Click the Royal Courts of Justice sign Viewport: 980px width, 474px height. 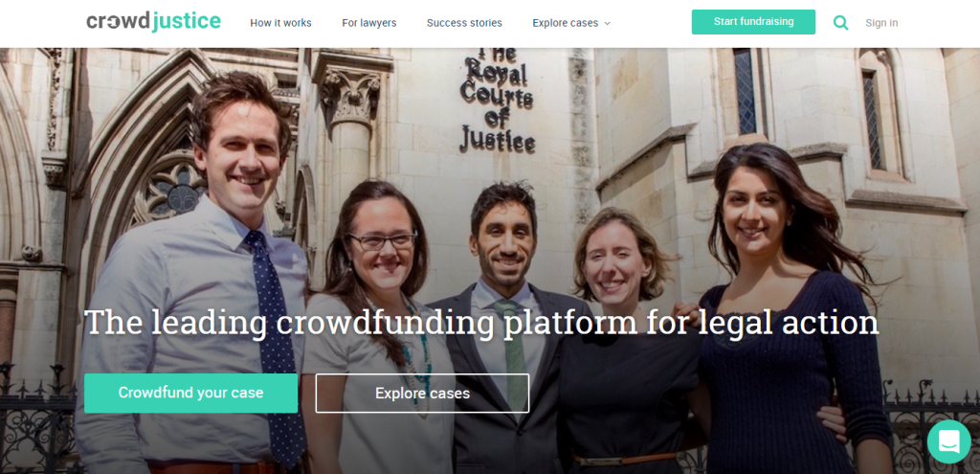click(x=498, y=100)
